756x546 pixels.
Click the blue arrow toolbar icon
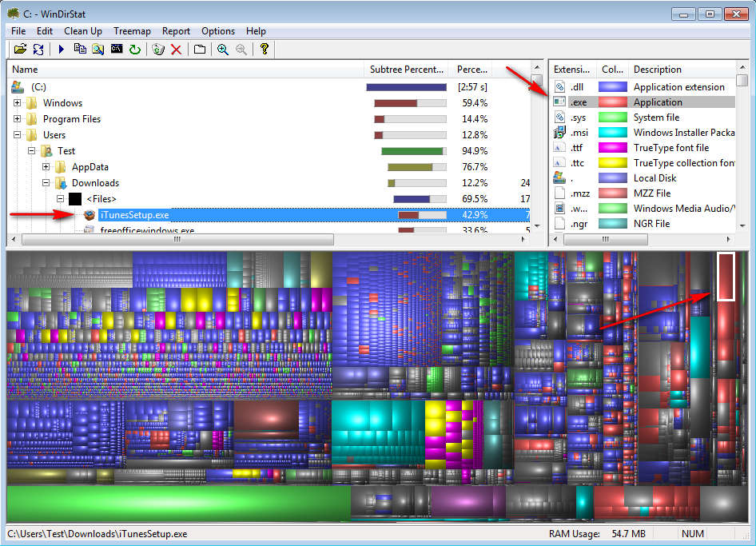62,50
